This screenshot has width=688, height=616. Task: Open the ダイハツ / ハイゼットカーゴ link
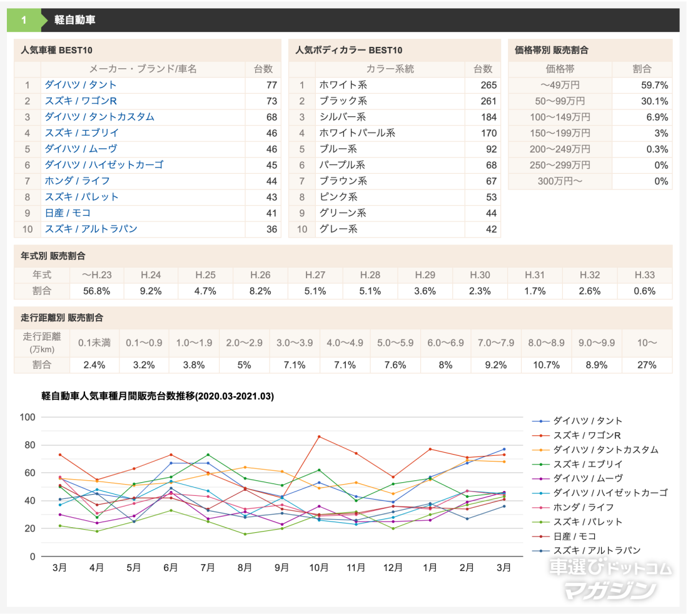coord(104,165)
